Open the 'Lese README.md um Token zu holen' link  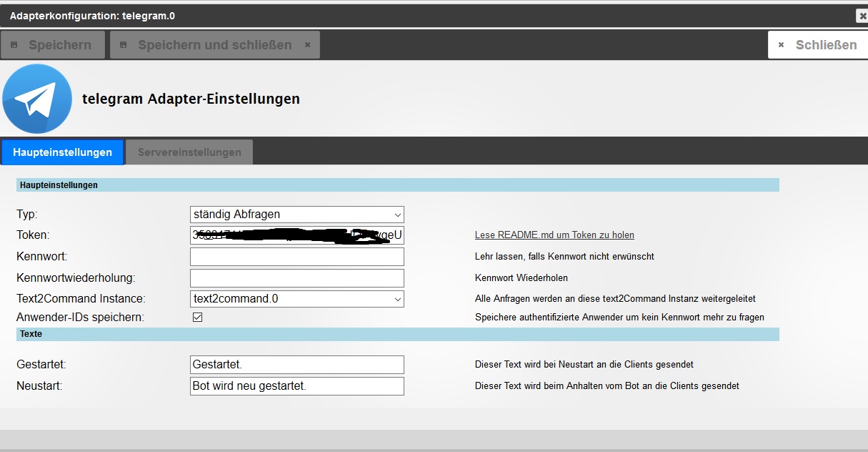pyautogui.click(x=554, y=235)
